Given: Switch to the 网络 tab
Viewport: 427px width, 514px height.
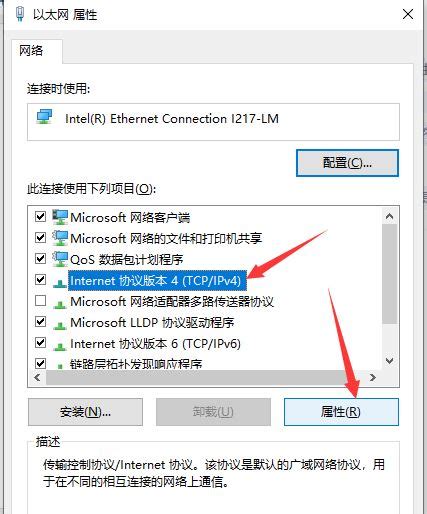Looking at the screenshot, I should [31, 51].
